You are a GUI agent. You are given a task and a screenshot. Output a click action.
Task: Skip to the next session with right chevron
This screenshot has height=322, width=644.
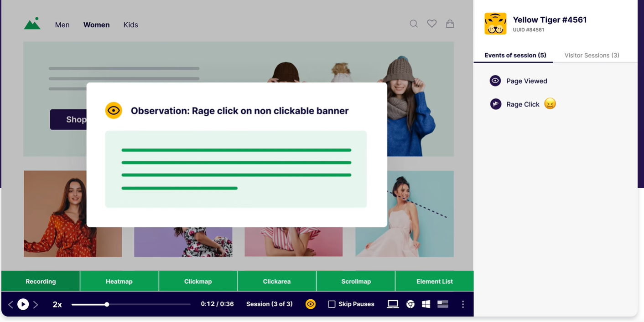pyautogui.click(x=36, y=304)
